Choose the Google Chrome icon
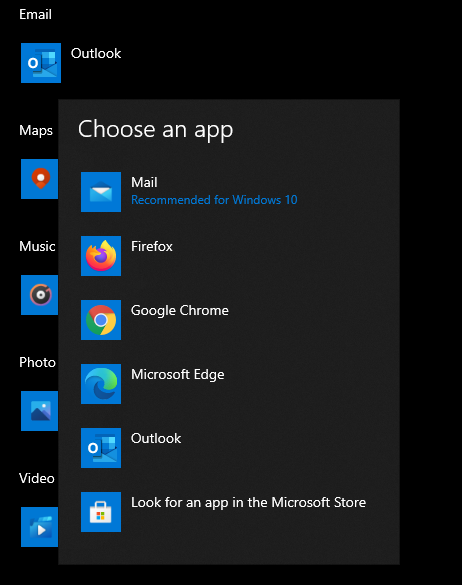462x585 pixels. click(101, 320)
